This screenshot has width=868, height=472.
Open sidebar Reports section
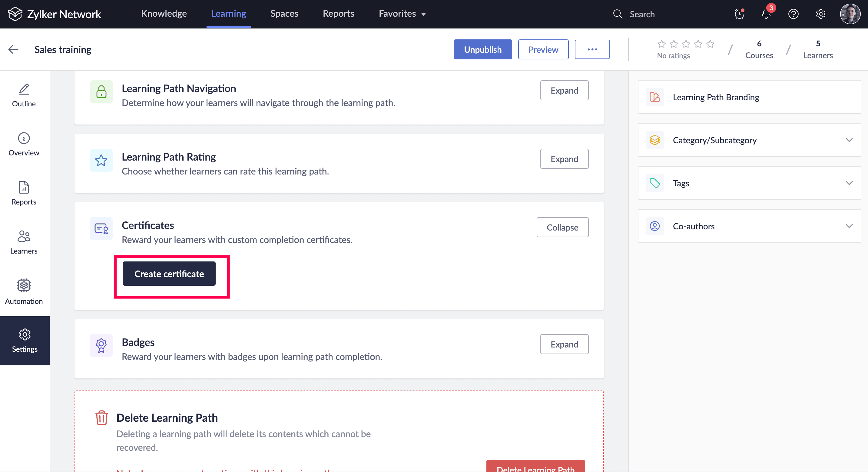[24, 193]
